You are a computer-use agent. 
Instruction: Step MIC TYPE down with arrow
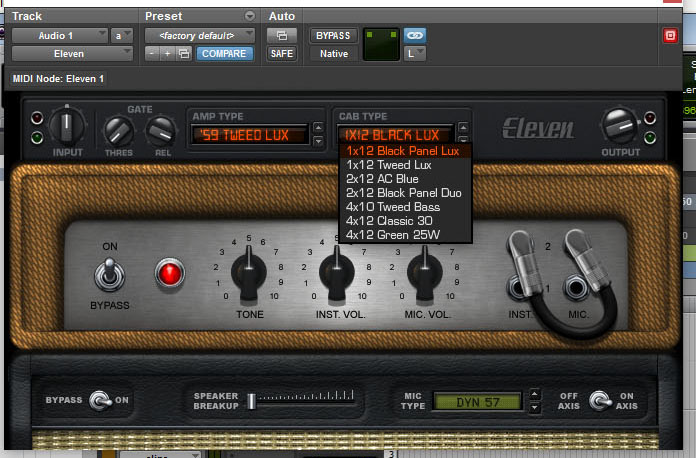coord(535,407)
